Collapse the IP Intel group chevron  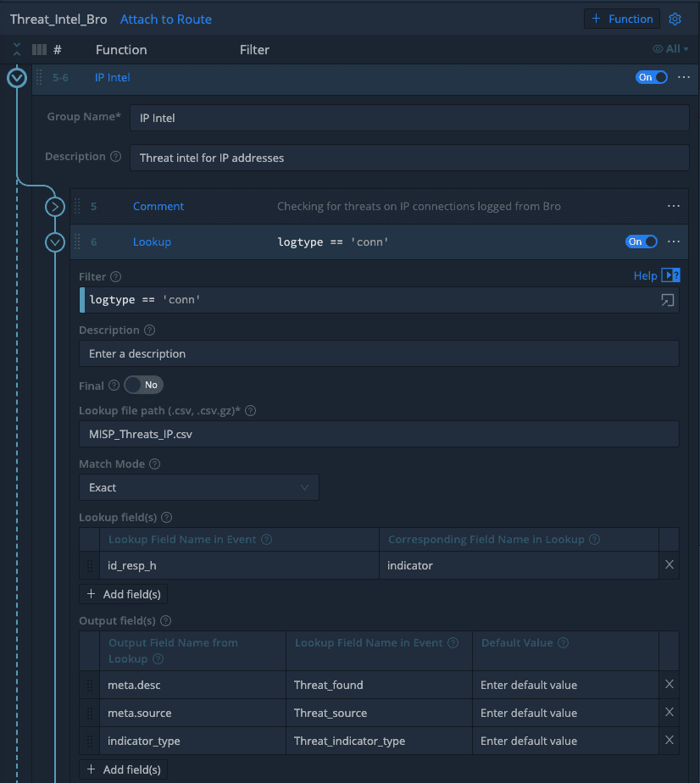(x=17, y=78)
